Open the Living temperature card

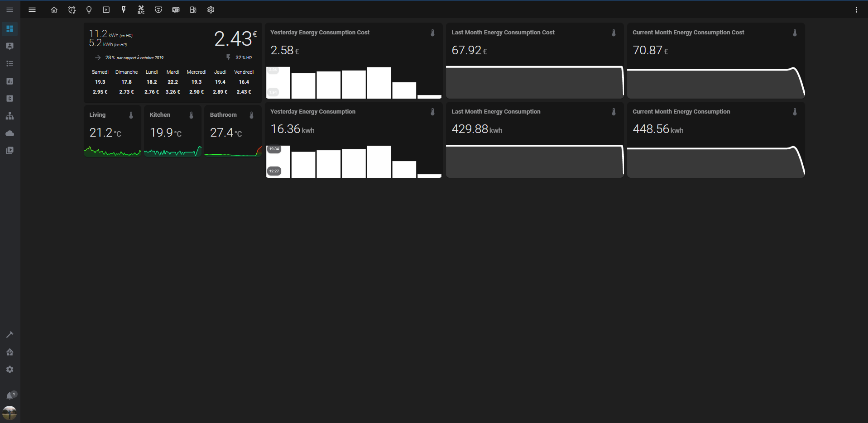(x=112, y=131)
